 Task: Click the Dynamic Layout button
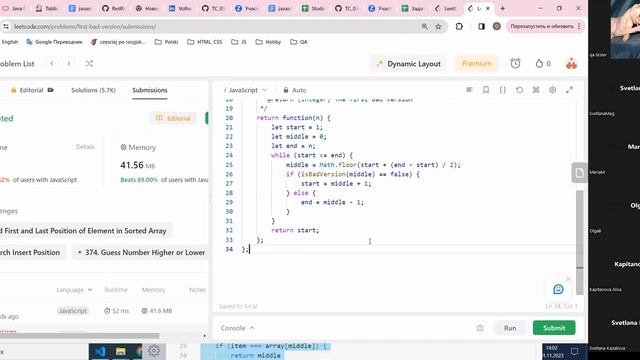409,64
